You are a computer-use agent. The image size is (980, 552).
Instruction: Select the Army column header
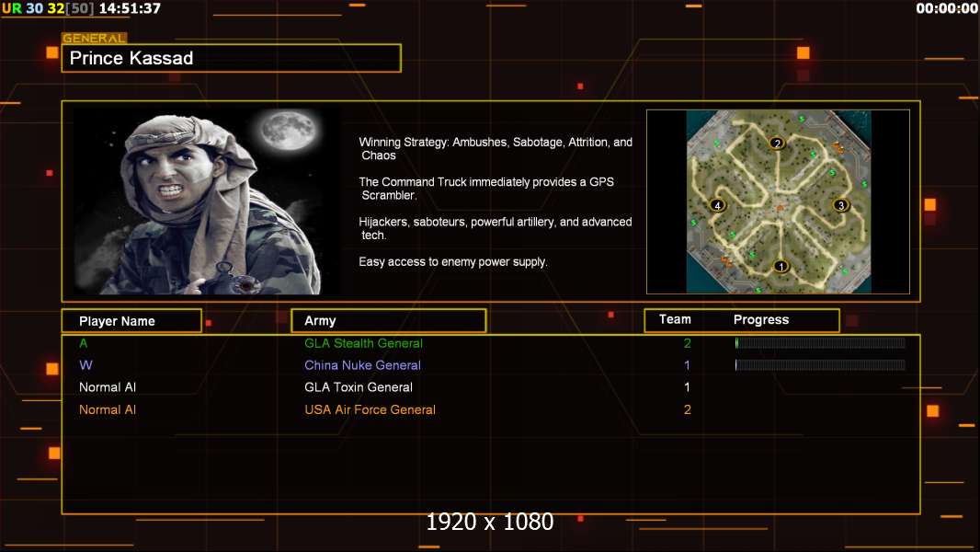389,321
